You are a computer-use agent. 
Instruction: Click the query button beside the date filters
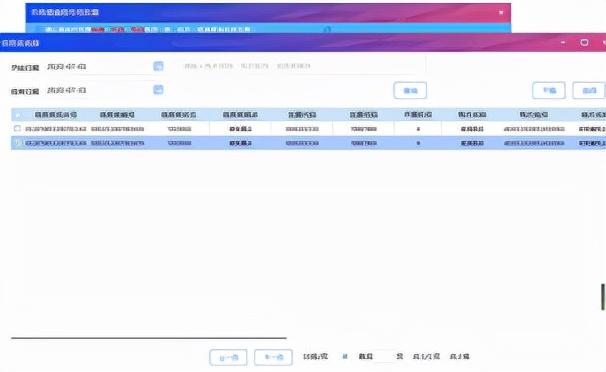tap(410, 90)
